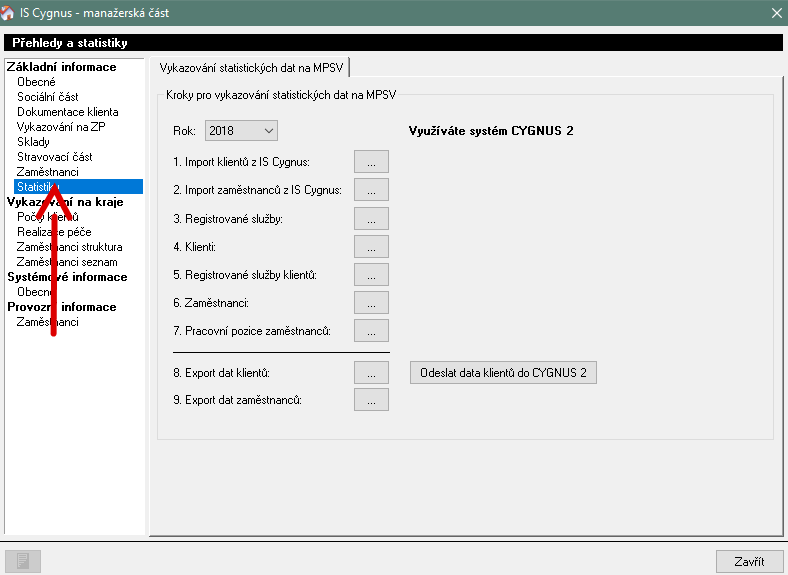The image size is (788, 575).
Task: Select Vykazování na ZP item
Action: [61, 127]
